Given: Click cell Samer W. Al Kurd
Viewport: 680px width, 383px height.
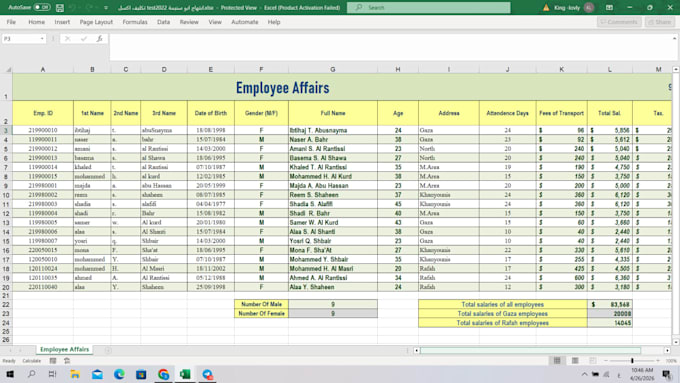Looking at the screenshot, I should pos(333,223).
